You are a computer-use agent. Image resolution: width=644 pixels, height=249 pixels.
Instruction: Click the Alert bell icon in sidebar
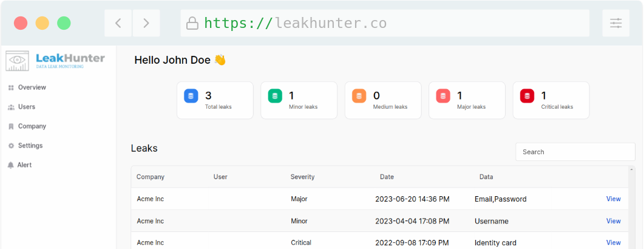pos(11,165)
